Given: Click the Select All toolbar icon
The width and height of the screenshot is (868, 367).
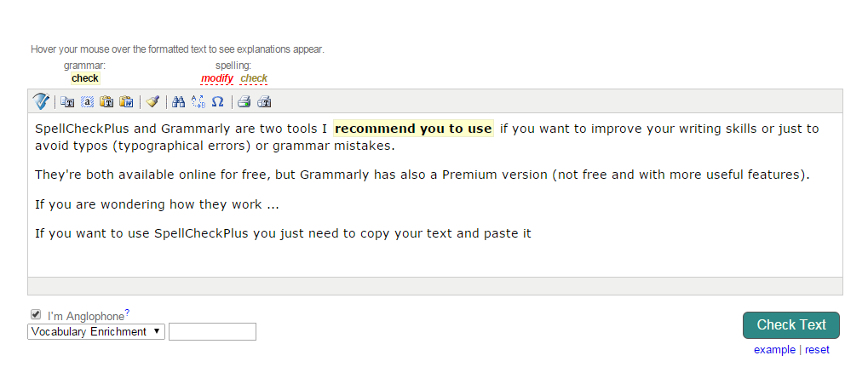Looking at the screenshot, I should coord(87,102).
